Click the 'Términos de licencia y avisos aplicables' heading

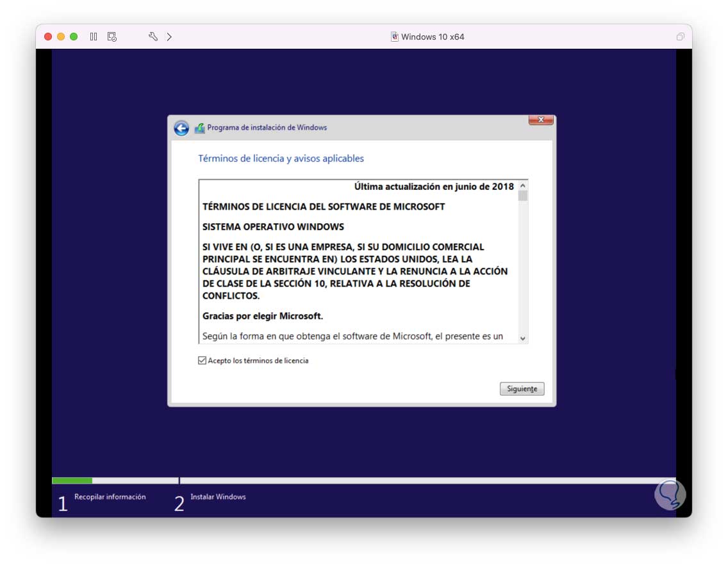281,158
